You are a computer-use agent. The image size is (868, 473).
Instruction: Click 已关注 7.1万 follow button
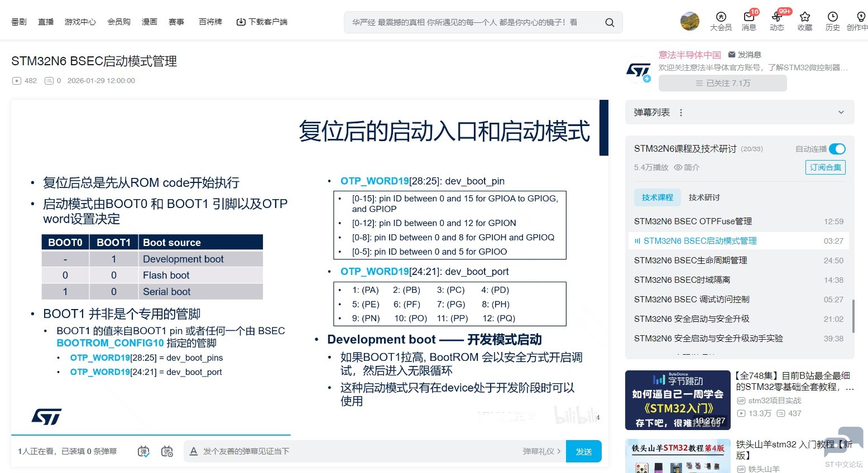[x=723, y=83]
